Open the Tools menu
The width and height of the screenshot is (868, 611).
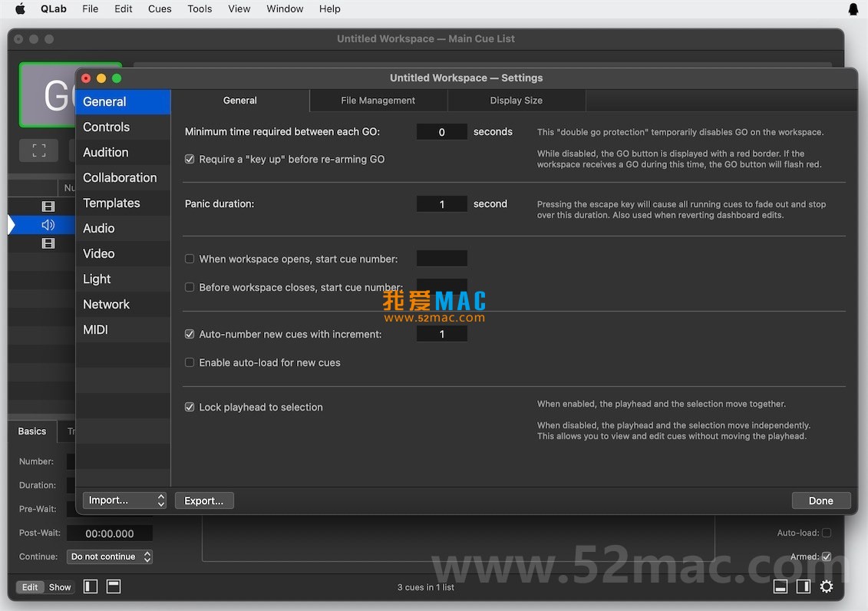200,9
